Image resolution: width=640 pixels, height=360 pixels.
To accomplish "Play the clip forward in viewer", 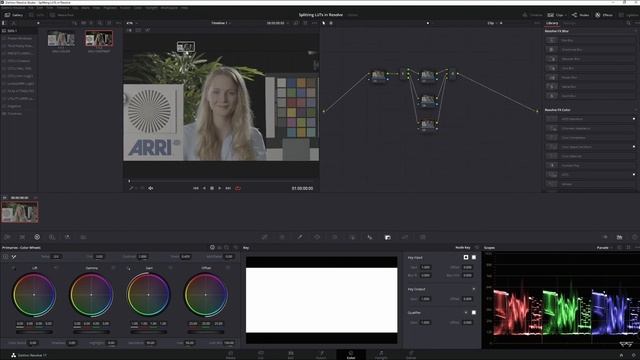I will click(220, 188).
